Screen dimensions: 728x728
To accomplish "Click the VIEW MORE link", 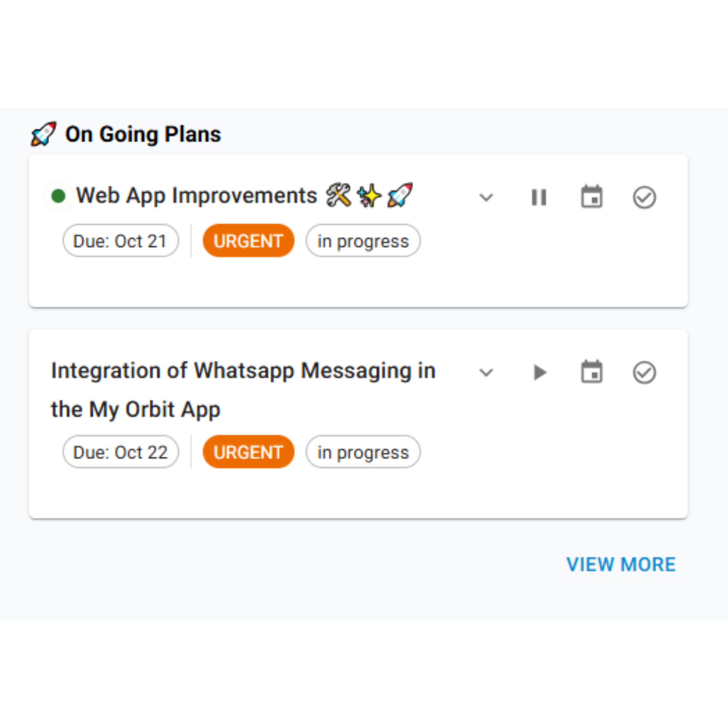I will pyautogui.click(x=621, y=564).
